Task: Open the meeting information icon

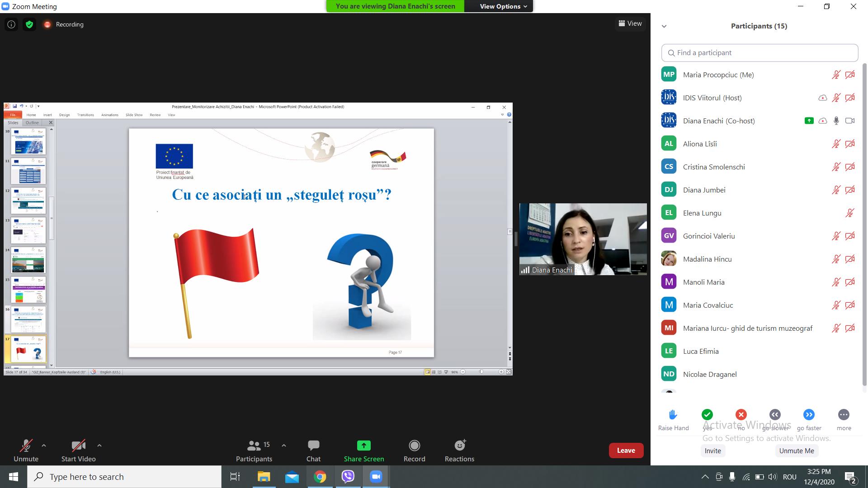Action: [x=11, y=24]
